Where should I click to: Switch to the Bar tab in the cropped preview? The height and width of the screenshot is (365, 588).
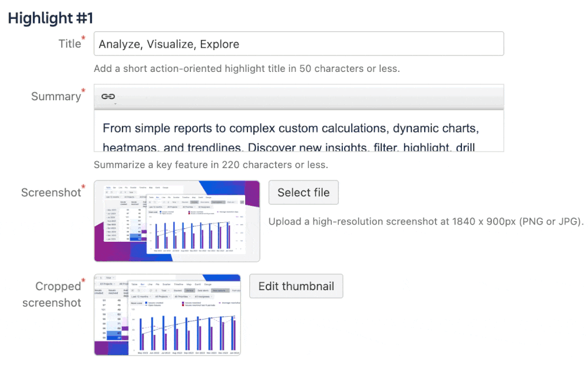(143, 284)
